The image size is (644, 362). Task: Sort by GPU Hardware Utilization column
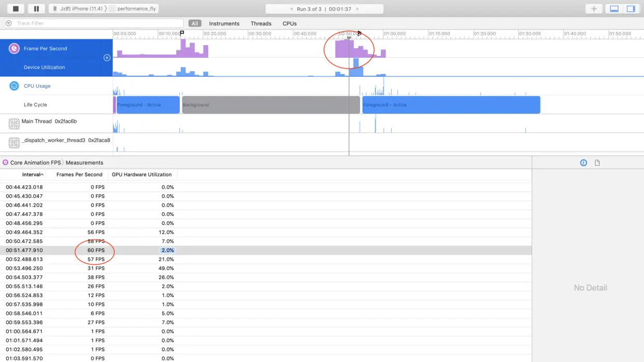(x=141, y=175)
